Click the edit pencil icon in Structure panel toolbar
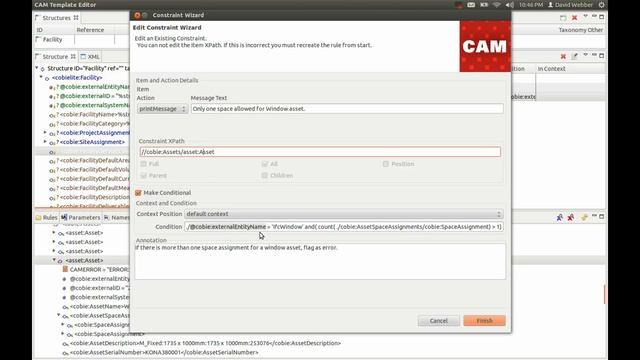 pyautogui.click(x=574, y=56)
